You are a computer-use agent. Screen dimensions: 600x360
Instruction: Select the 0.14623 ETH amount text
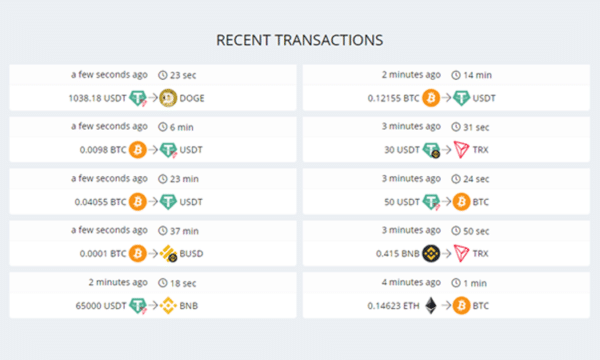tap(393, 306)
